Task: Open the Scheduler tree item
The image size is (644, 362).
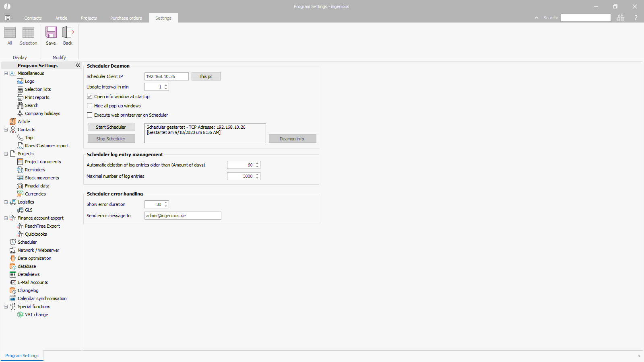Action: pyautogui.click(x=27, y=242)
